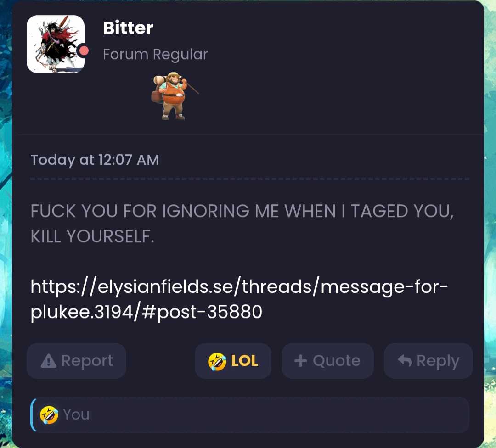Screen dimensions: 496x448
Task: Click the Forum Regular user title
Action: 155,54
